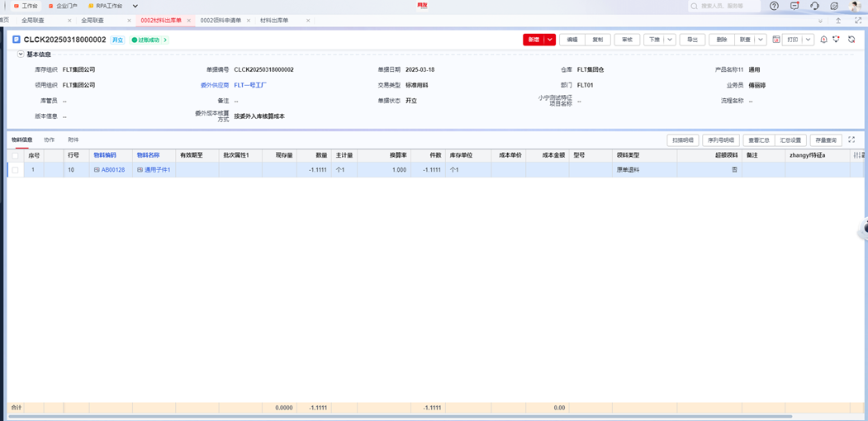Click the lookup icon beside AB00128

tap(97, 170)
